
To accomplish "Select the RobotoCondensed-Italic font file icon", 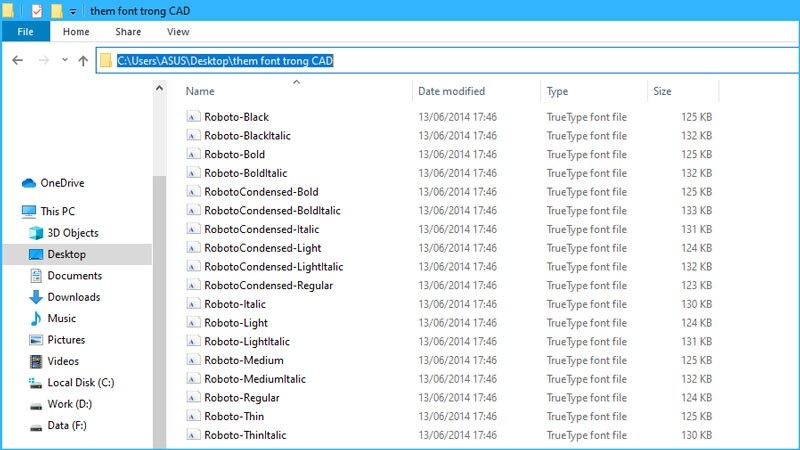I will click(192, 229).
